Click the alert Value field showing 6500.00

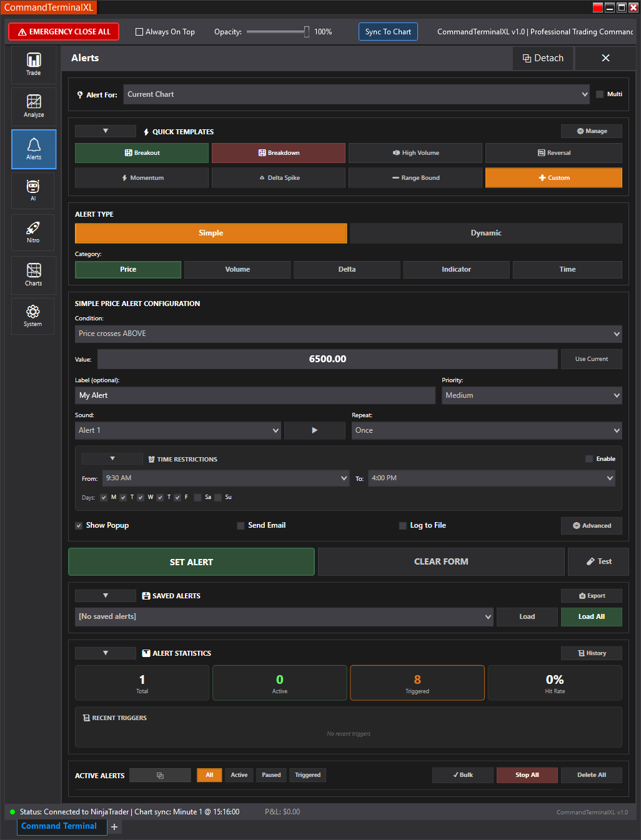[327, 359]
